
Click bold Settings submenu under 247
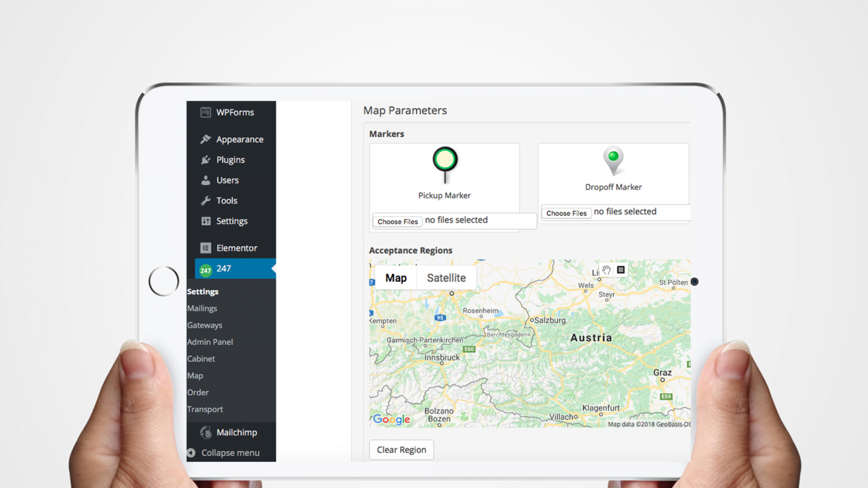click(x=202, y=292)
